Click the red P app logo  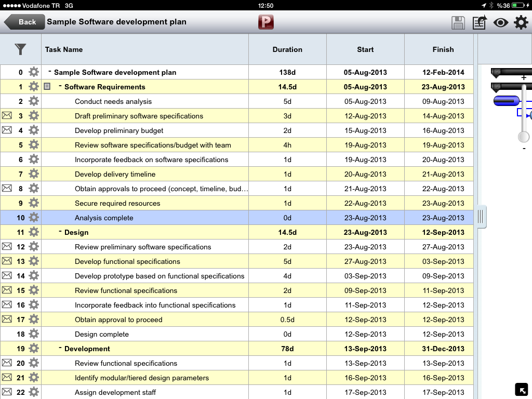(x=265, y=22)
